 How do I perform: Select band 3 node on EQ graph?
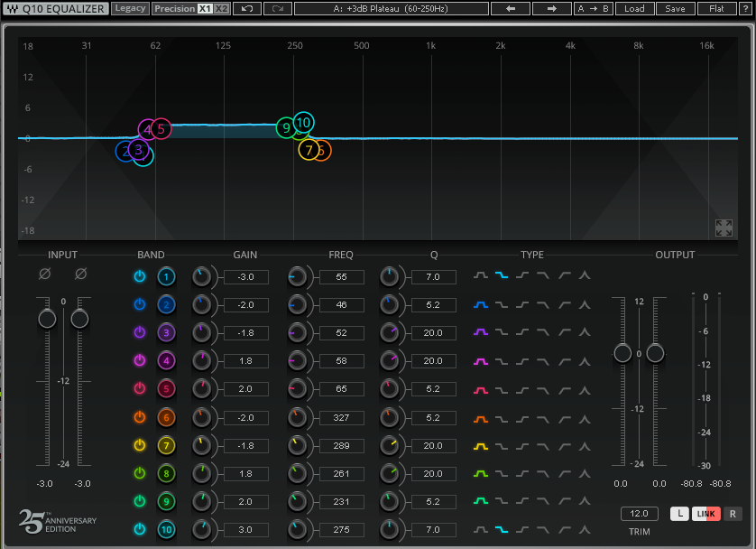[139, 150]
